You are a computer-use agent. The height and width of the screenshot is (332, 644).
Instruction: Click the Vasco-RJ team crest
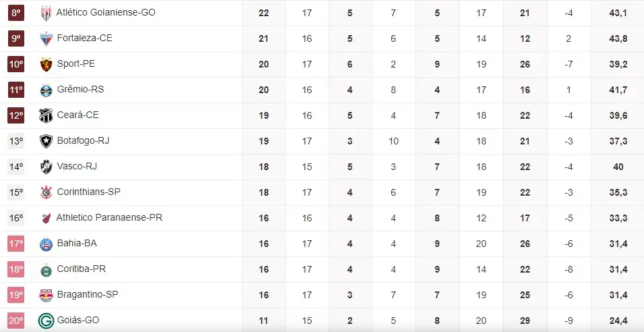46,167
